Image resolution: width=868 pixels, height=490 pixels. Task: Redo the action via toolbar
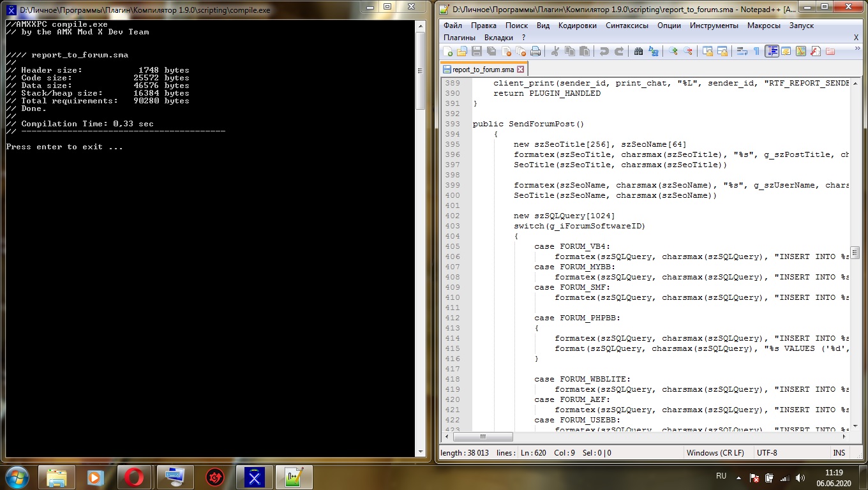pyautogui.click(x=618, y=52)
